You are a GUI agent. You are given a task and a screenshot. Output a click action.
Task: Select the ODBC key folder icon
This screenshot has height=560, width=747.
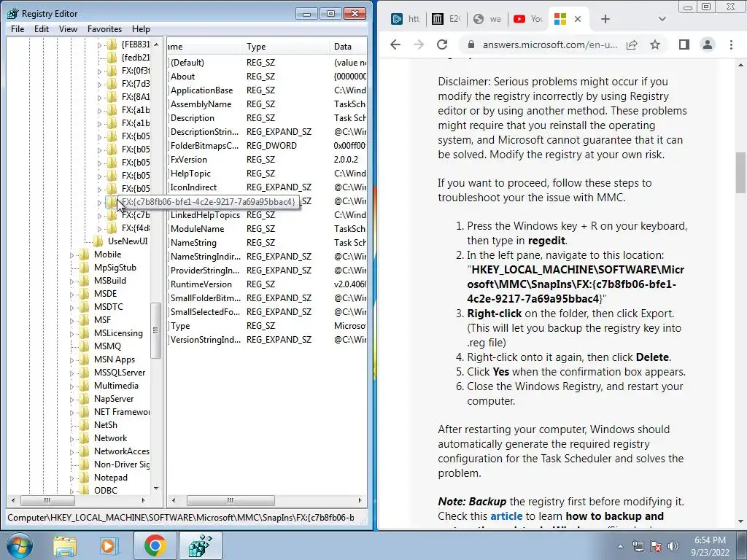click(x=85, y=491)
